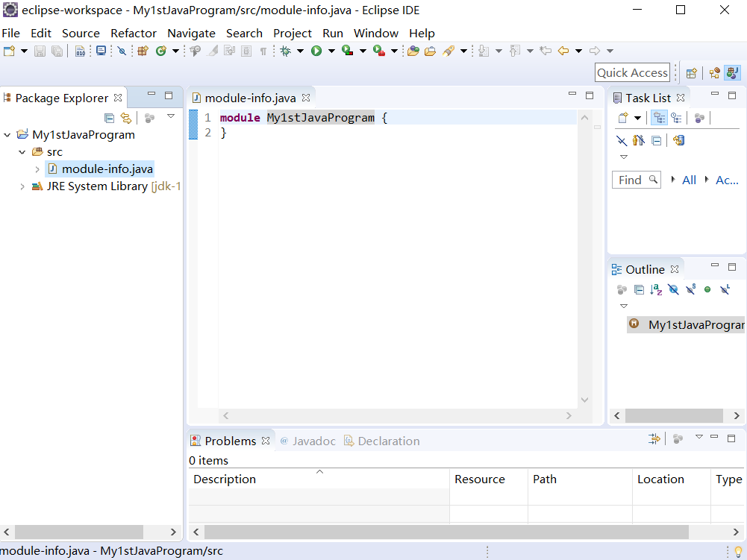Expand the JRE System Library node

[22, 186]
